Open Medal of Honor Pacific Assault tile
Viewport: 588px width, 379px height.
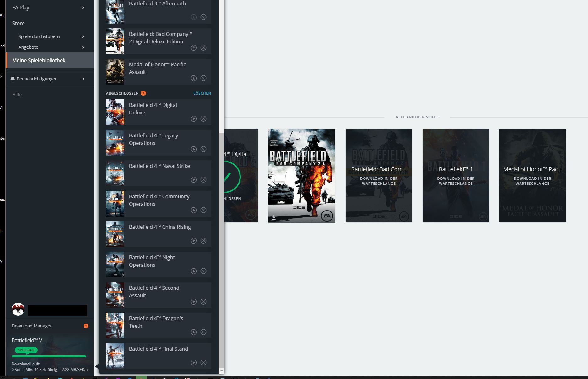532,176
